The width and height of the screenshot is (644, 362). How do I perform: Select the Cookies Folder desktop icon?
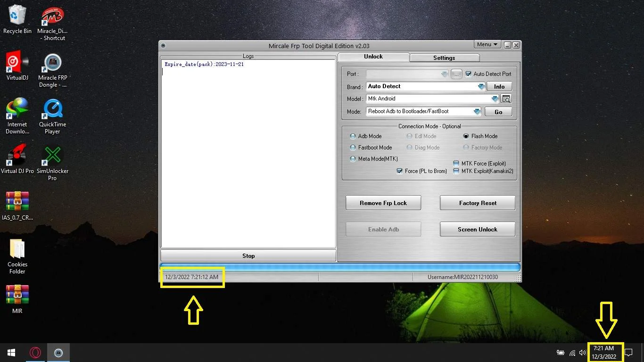click(x=17, y=256)
